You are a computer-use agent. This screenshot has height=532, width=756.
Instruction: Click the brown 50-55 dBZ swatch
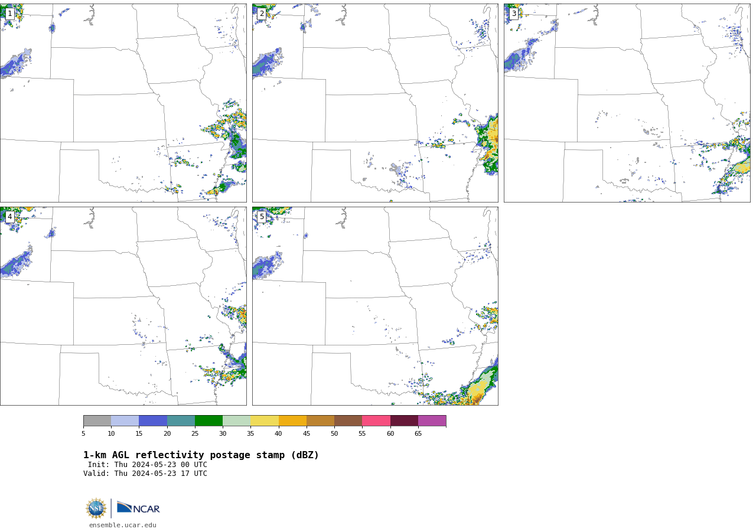coord(348,421)
